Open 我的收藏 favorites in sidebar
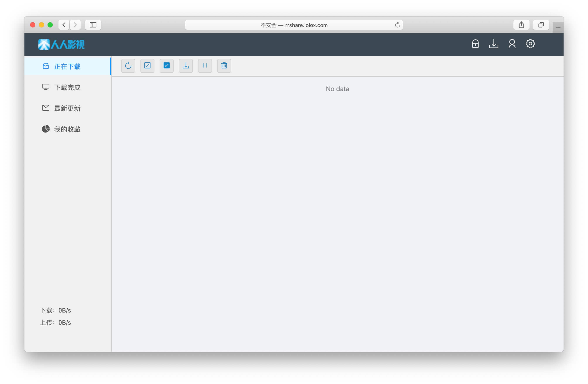This screenshot has width=588, height=384. point(68,129)
